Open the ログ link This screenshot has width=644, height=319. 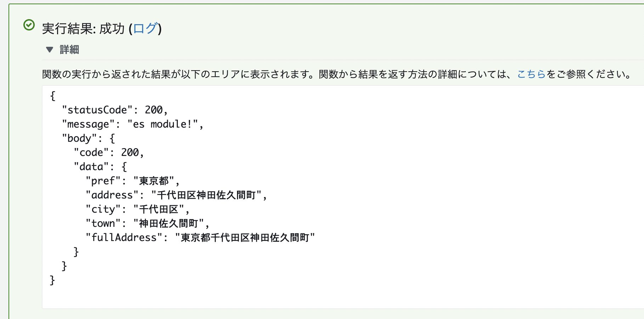pyautogui.click(x=145, y=28)
